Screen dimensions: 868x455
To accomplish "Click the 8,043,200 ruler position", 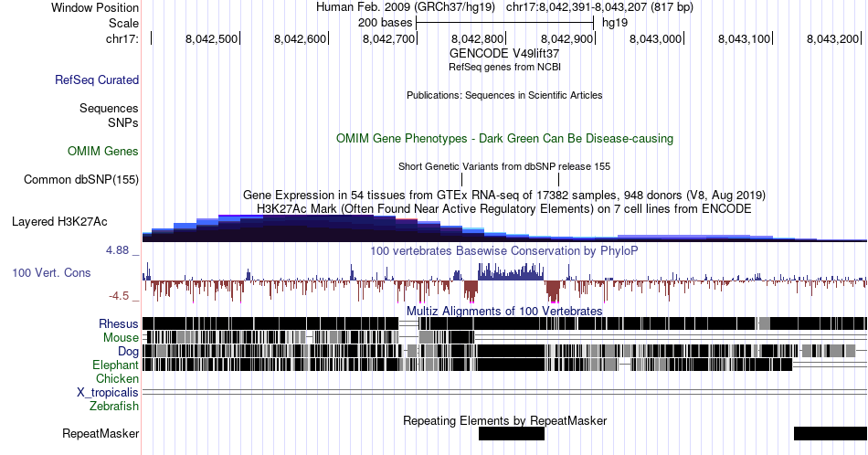I will (x=832, y=38).
